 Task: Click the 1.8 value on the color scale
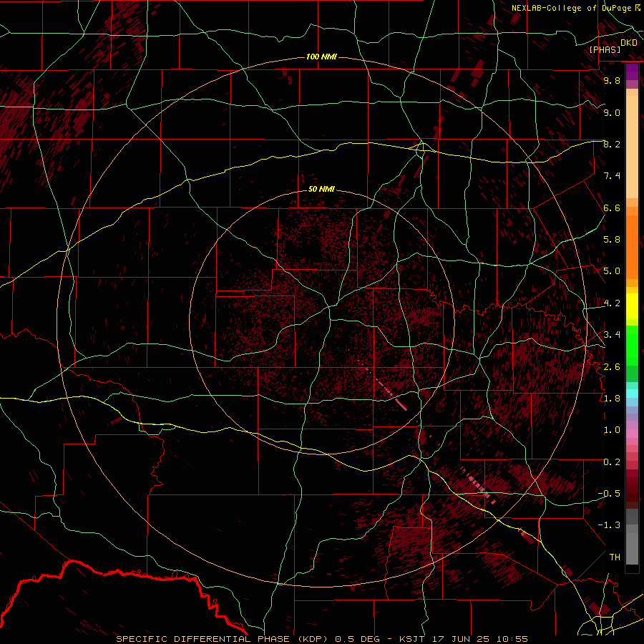612,399
